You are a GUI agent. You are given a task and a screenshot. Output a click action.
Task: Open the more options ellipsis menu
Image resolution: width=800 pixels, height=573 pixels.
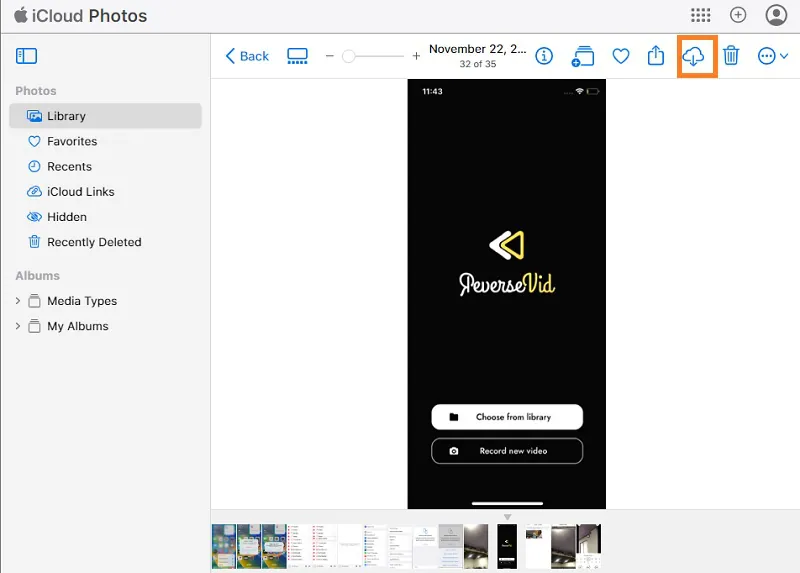[x=772, y=56]
